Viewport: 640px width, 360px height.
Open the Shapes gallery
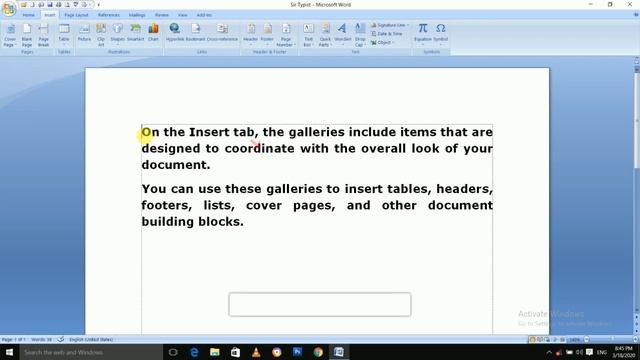tap(118, 34)
